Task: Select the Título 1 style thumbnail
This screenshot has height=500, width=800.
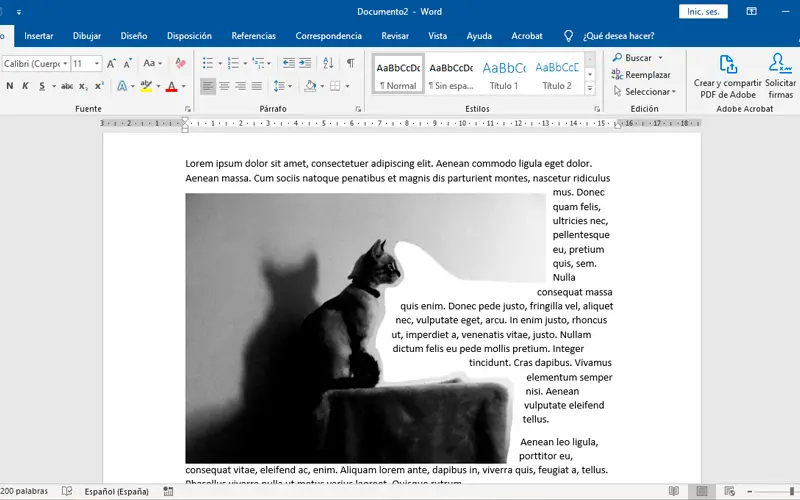Action: click(x=503, y=73)
